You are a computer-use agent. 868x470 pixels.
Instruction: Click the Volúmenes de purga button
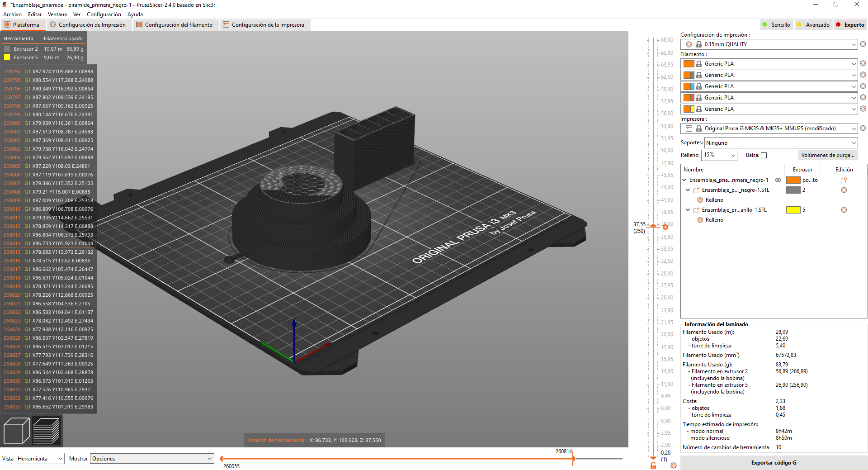tap(827, 155)
